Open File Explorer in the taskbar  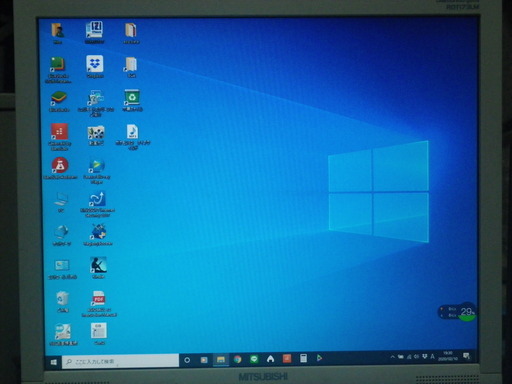221,359
